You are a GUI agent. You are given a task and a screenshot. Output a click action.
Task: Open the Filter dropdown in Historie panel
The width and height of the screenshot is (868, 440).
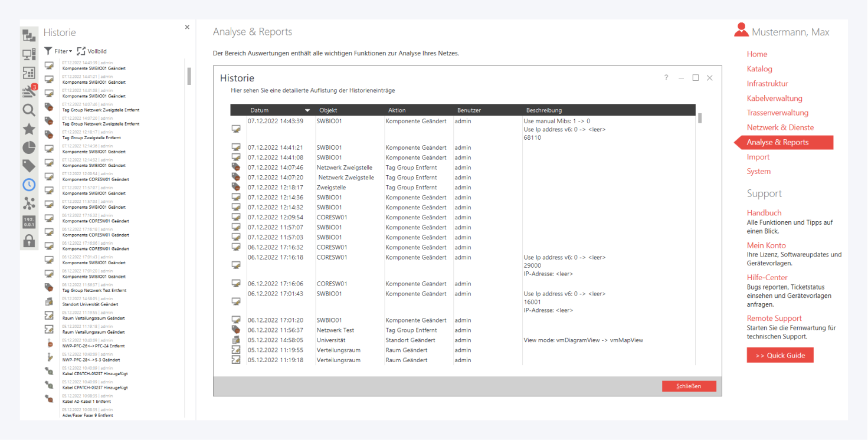[58, 51]
